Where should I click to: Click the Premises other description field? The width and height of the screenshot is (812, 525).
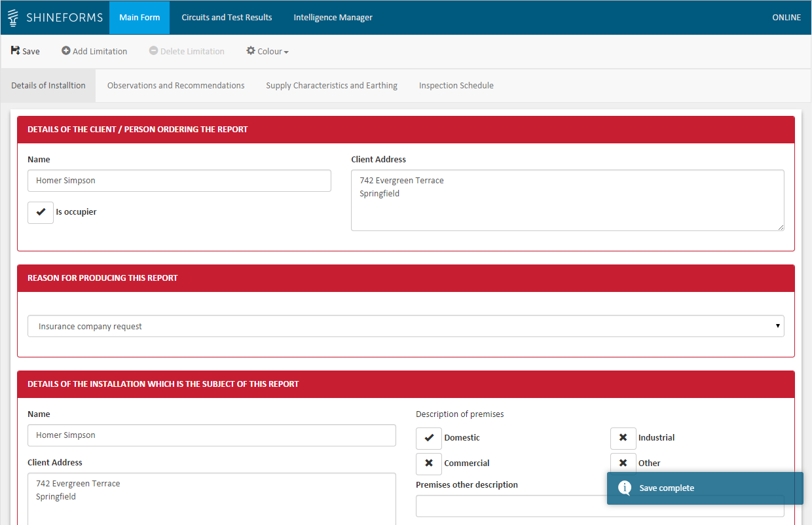[511, 506]
